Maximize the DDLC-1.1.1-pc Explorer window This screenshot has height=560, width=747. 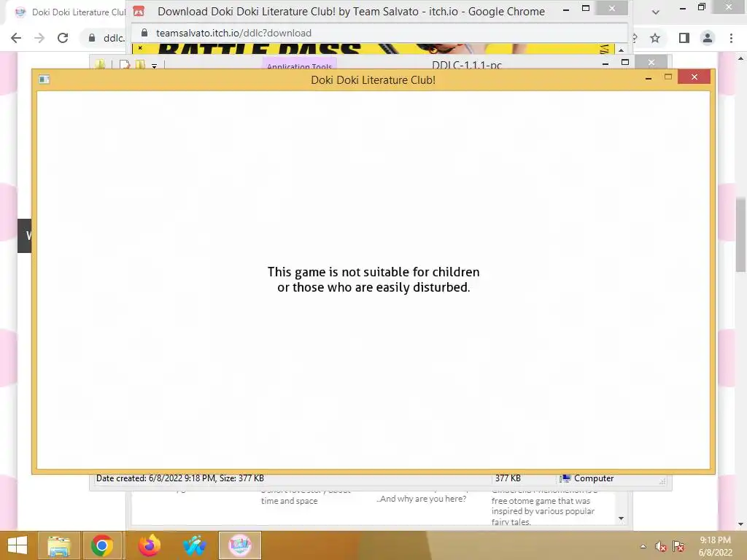625,63
